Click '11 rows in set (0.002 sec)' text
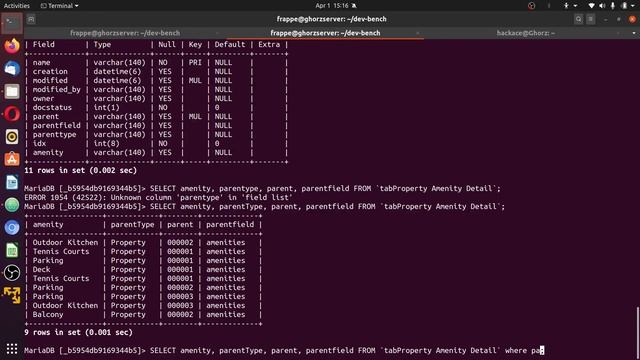 click(x=80, y=171)
